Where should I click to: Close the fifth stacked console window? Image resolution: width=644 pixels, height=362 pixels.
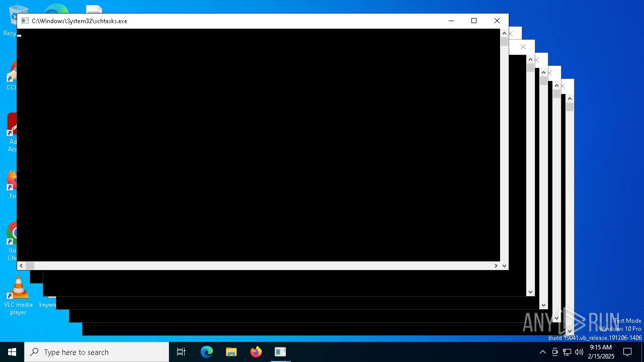(x=550, y=73)
